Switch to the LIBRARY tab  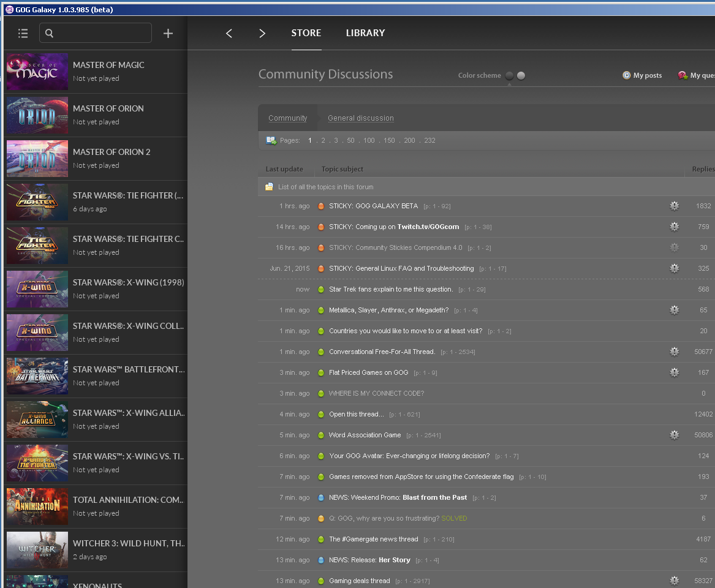[x=365, y=33]
